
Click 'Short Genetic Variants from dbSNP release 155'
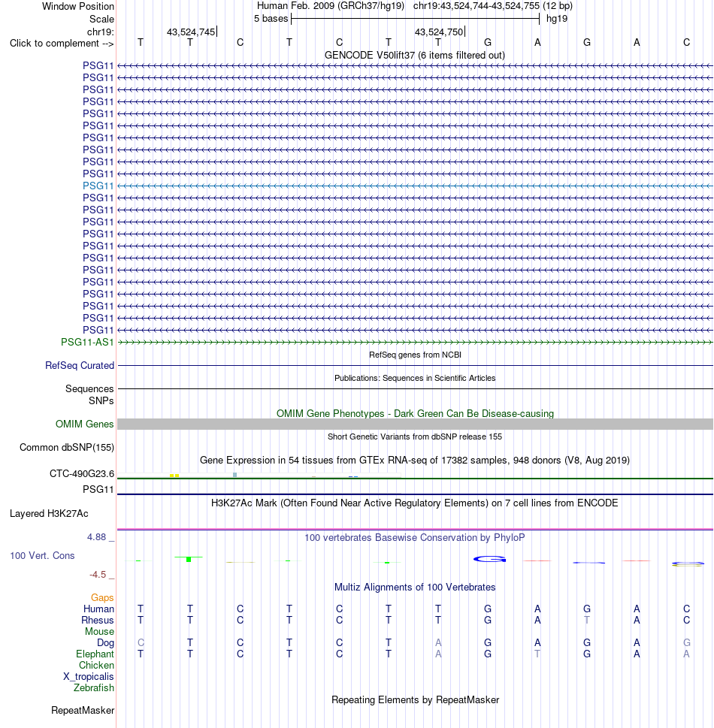click(x=415, y=436)
